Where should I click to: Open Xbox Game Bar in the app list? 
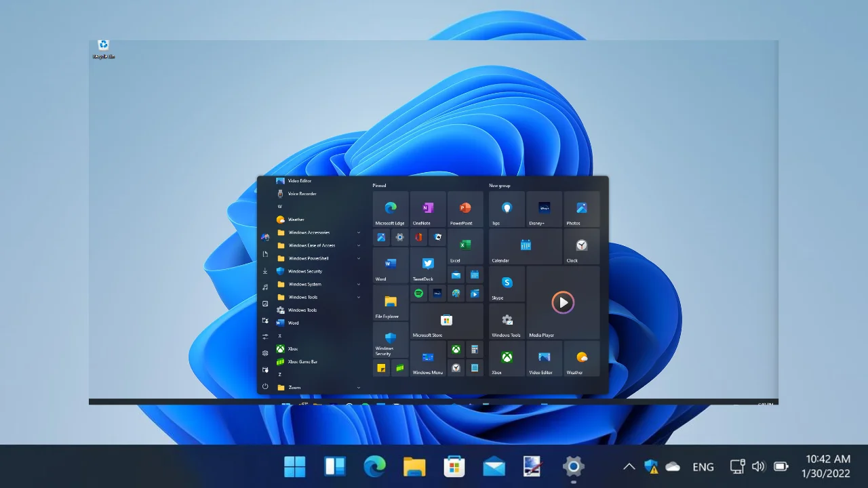[319, 361]
